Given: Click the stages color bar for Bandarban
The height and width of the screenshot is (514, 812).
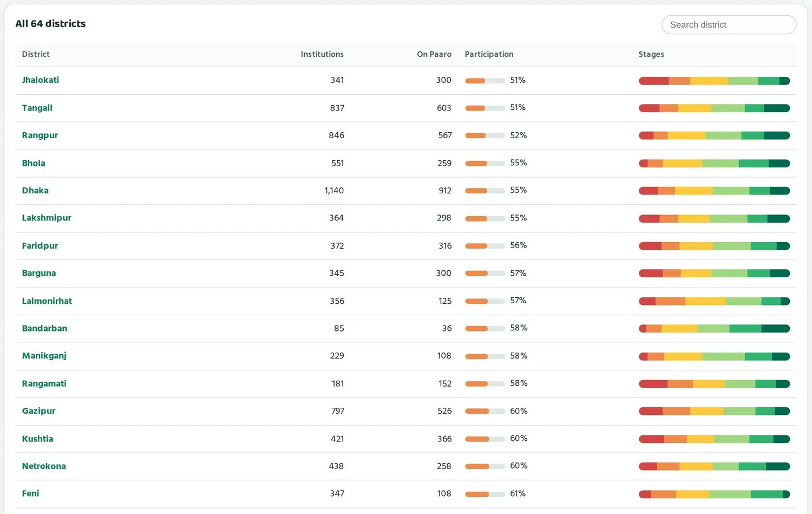Looking at the screenshot, I should tap(715, 328).
